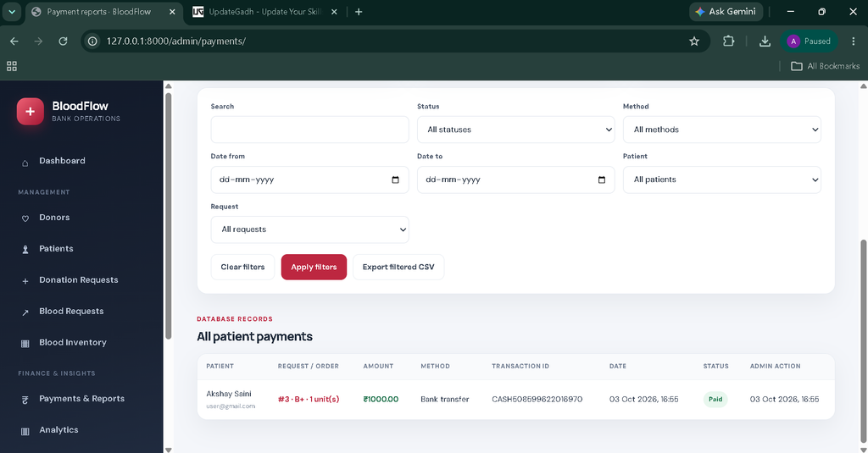Close the Payment reports tab
868x453 pixels.
(172, 12)
